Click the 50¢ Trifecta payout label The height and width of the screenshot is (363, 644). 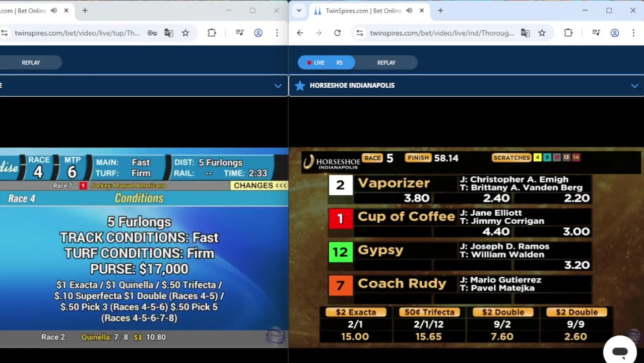point(429,312)
